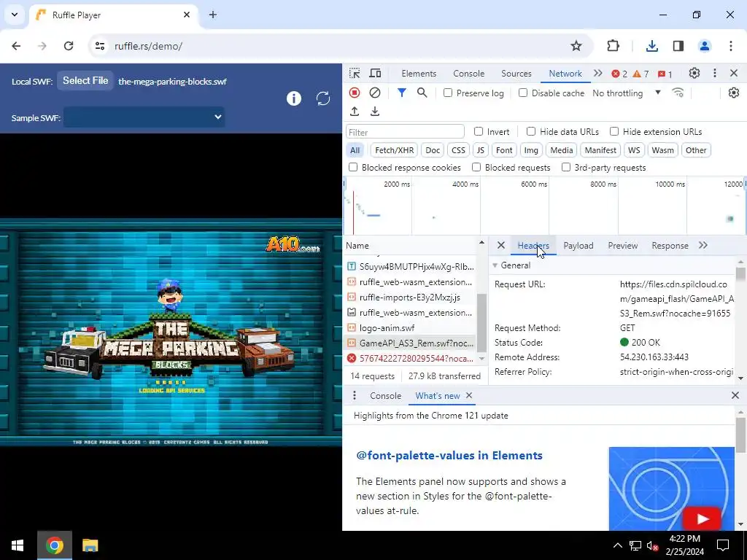Check Blocked response cookies
The width and height of the screenshot is (747, 560).
pyautogui.click(x=353, y=167)
